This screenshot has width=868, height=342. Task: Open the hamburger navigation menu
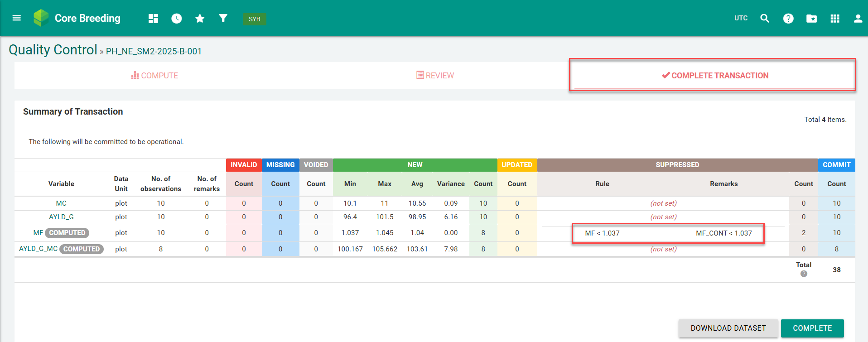pos(17,18)
